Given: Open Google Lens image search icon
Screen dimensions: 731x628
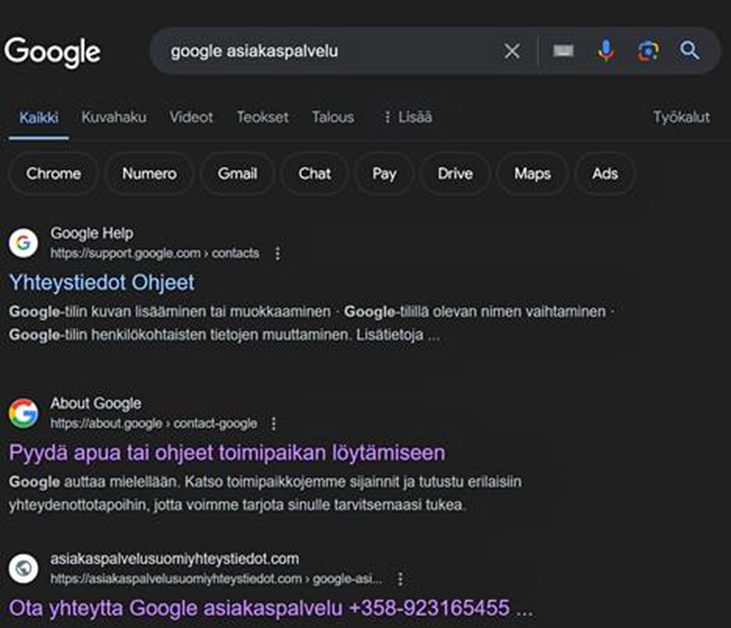Looking at the screenshot, I should tap(648, 51).
